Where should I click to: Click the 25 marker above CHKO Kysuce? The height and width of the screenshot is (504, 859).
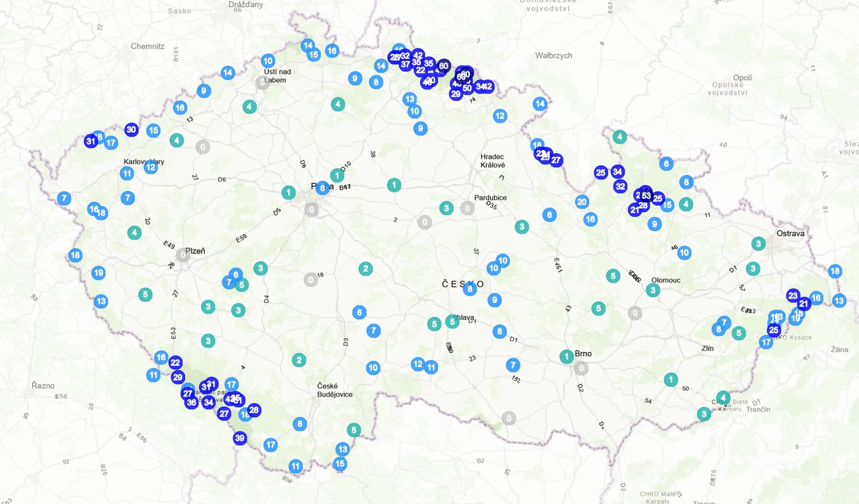(774, 330)
